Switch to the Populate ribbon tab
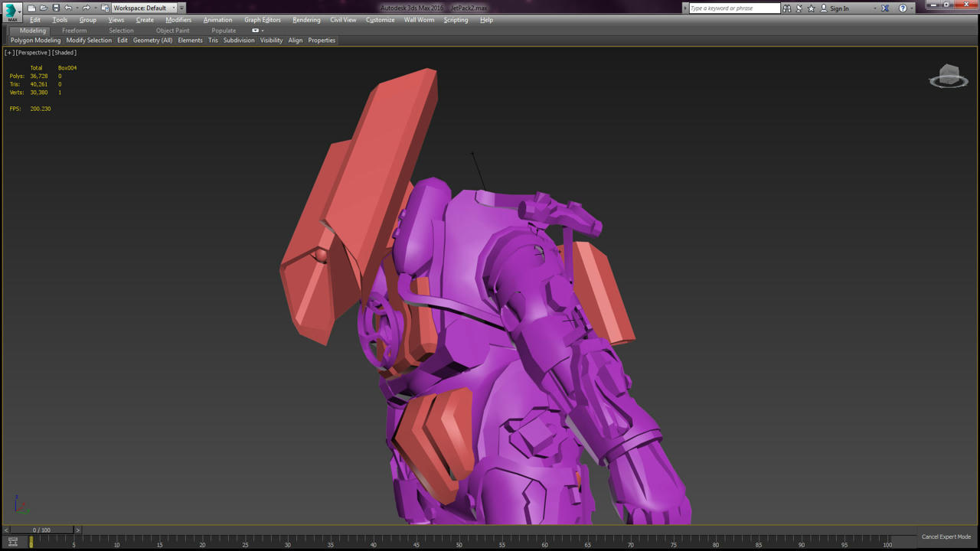This screenshot has height=551, width=980. 224,31
